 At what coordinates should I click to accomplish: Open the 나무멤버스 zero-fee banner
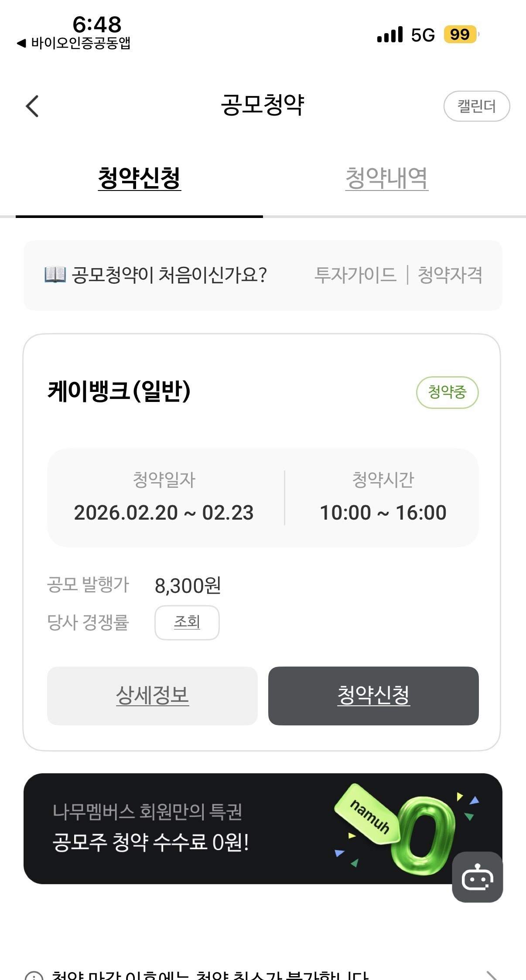point(263,829)
